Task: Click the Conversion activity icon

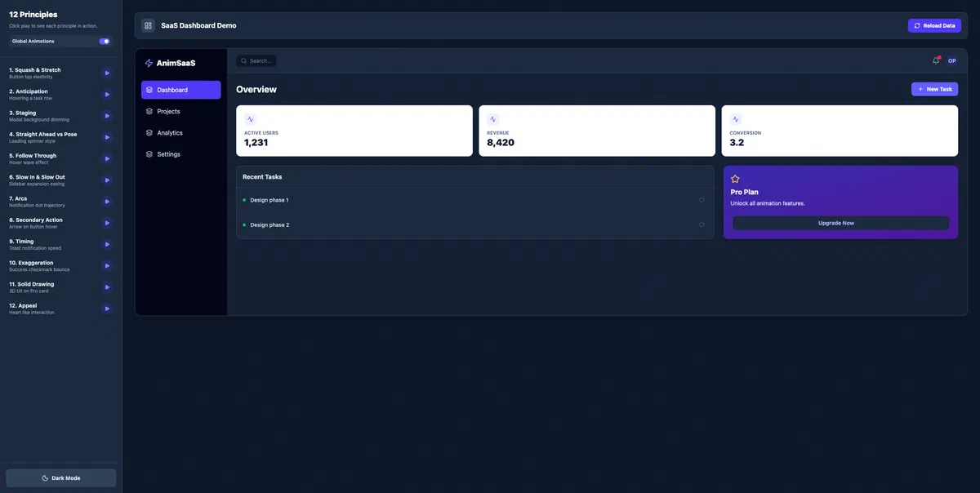Action: 736,119
